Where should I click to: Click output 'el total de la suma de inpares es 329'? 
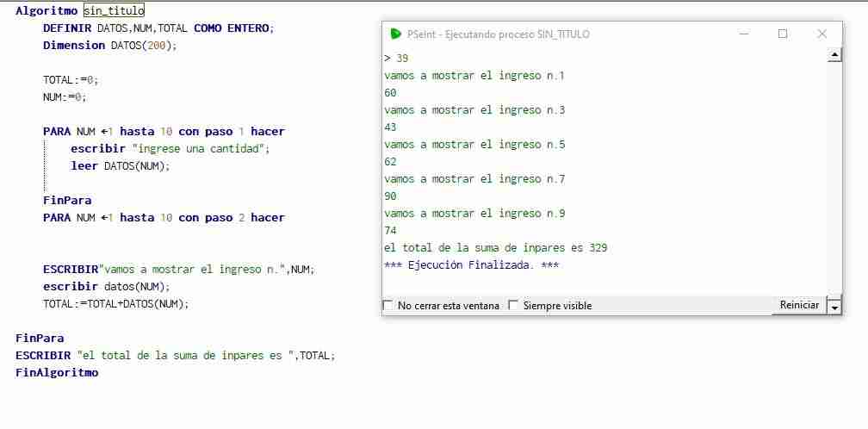[495, 247]
